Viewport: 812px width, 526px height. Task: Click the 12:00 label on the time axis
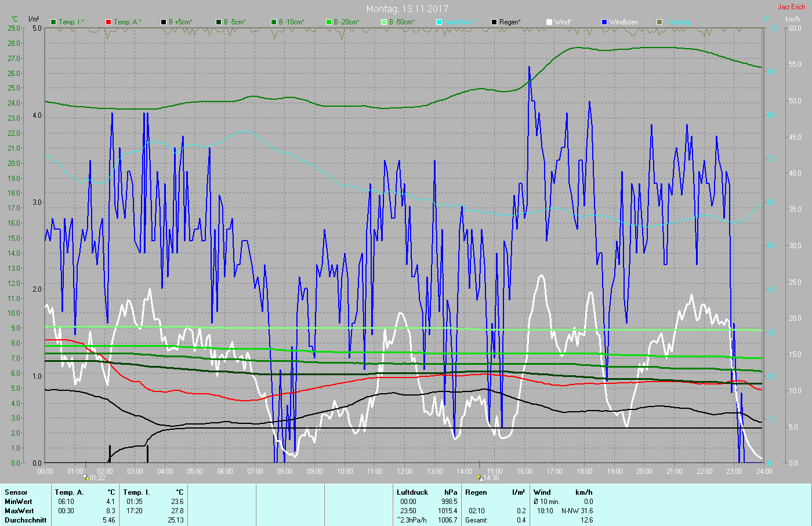pos(405,471)
